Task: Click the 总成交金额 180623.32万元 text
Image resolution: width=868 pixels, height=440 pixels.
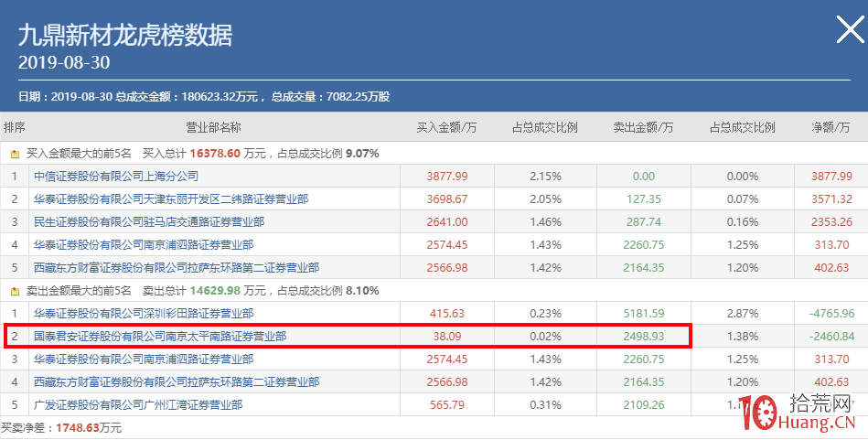Action: pyautogui.click(x=187, y=97)
